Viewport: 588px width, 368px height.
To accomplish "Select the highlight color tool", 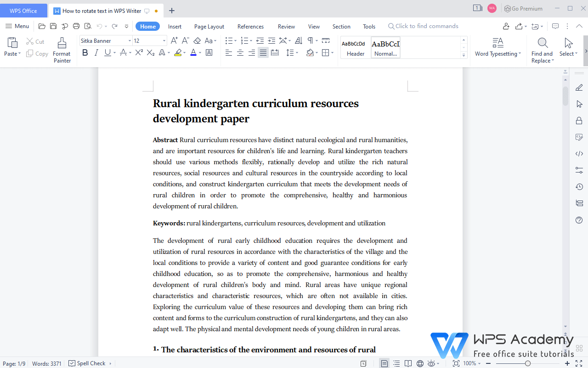I will [x=178, y=52].
